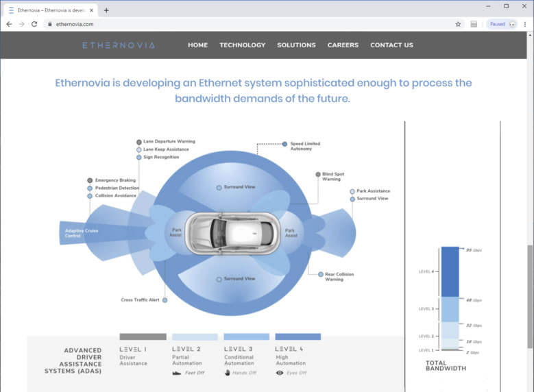
Task: Reload the Ethernovia page
Action: 34,24
